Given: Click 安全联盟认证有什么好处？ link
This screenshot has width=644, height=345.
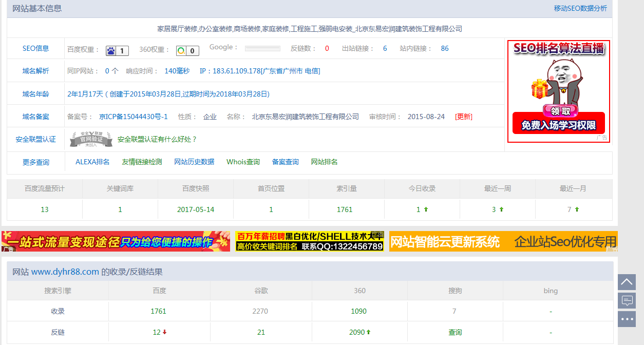Looking at the screenshot, I should click(157, 139).
